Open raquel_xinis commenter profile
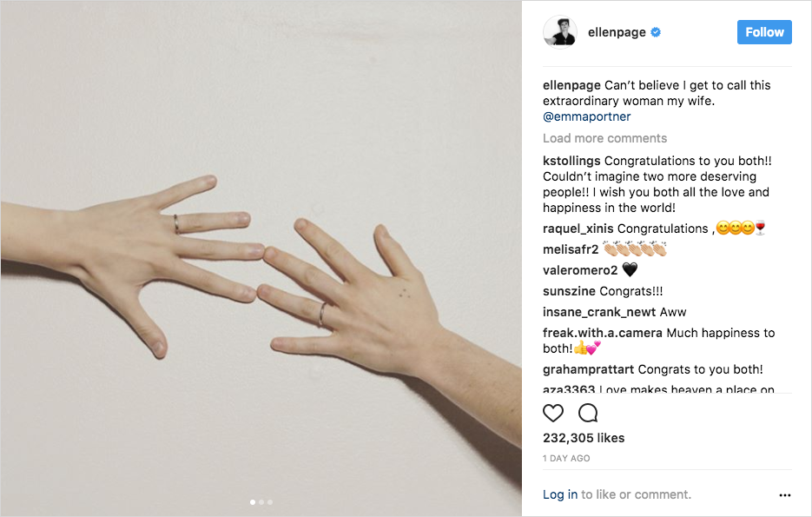This screenshot has height=517, width=812. 578,229
